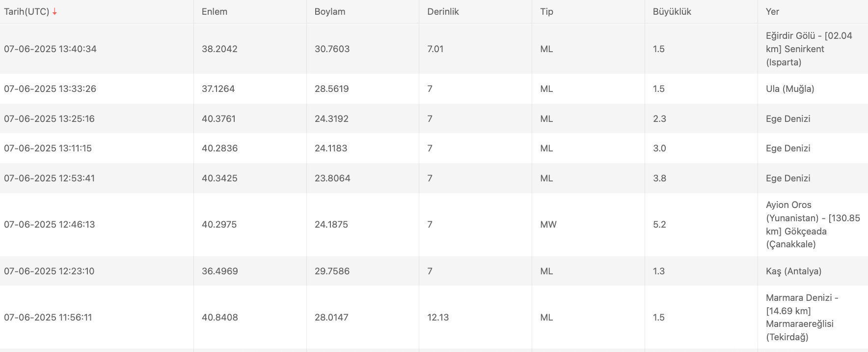This screenshot has height=352, width=868.
Task: Click the latitude value 37.1264
Action: click(x=218, y=89)
